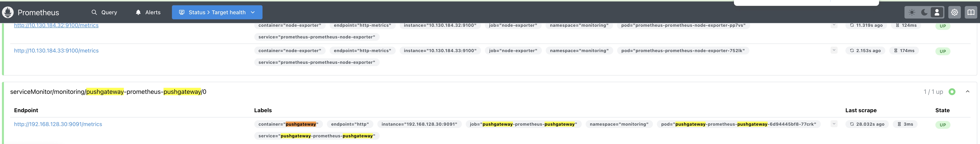Open endpoint link http://10.130.184.33:9100/metrics

coord(56,51)
